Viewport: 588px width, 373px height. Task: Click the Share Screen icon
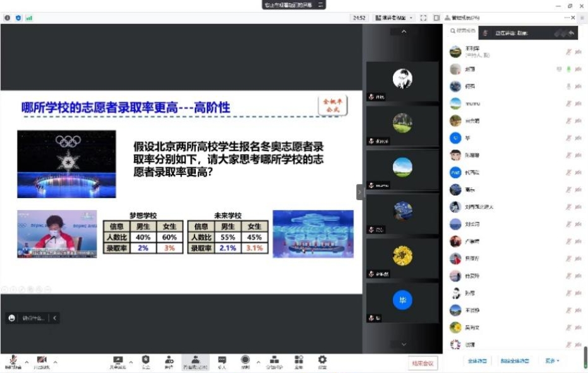(x=118, y=361)
